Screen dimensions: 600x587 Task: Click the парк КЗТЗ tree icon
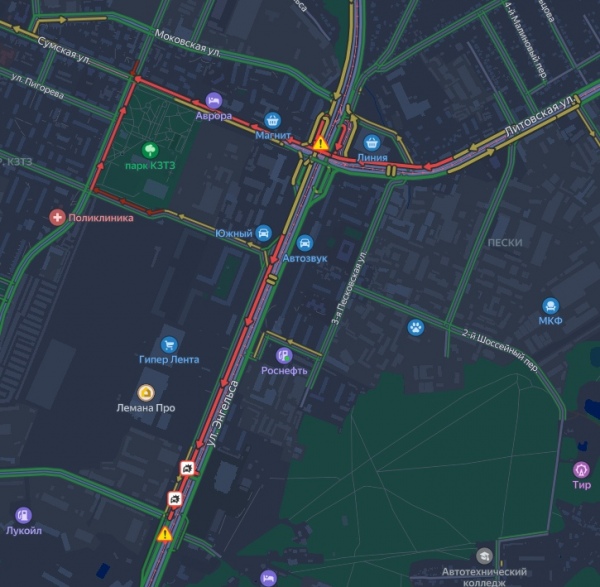pyautogui.click(x=150, y=150)
